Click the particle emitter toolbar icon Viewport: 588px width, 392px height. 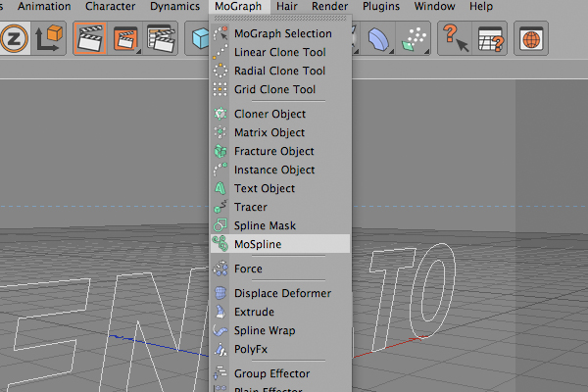[414, 39]
